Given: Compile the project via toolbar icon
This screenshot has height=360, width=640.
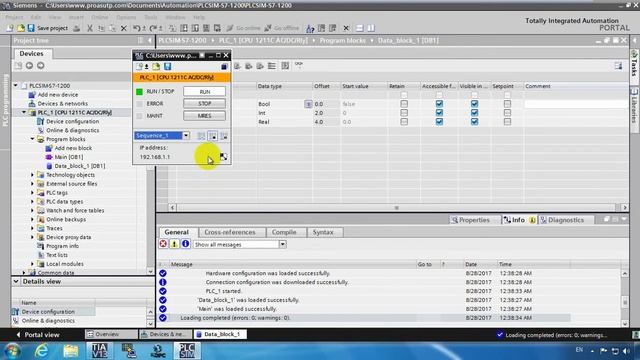Looking at the screenshot, I should pyautogui.click(x=173, y=28).
